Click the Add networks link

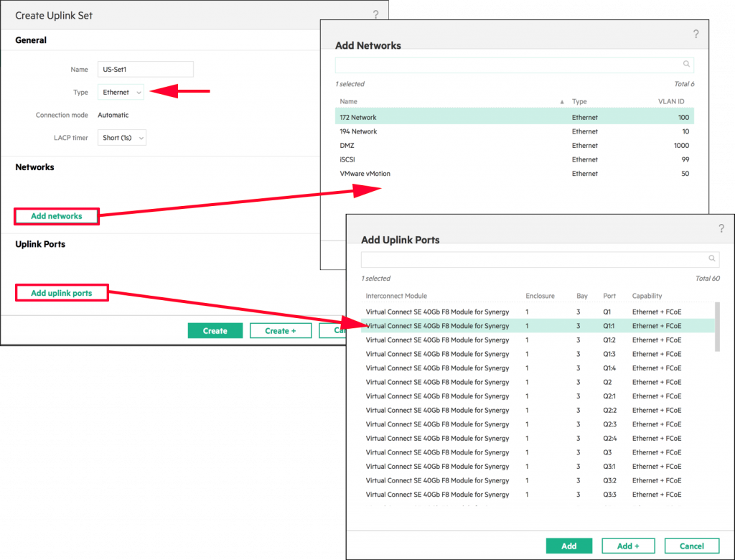point(56,216)
